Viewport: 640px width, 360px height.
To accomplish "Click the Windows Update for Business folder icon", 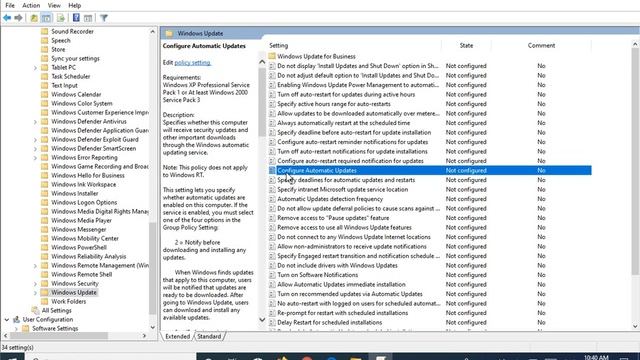I will 272,56.
